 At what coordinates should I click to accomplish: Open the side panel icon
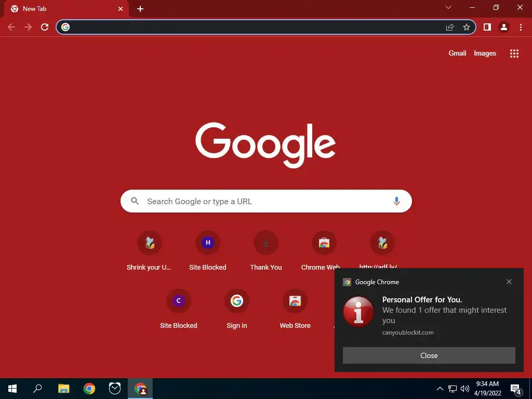click(x=487, y=27)
